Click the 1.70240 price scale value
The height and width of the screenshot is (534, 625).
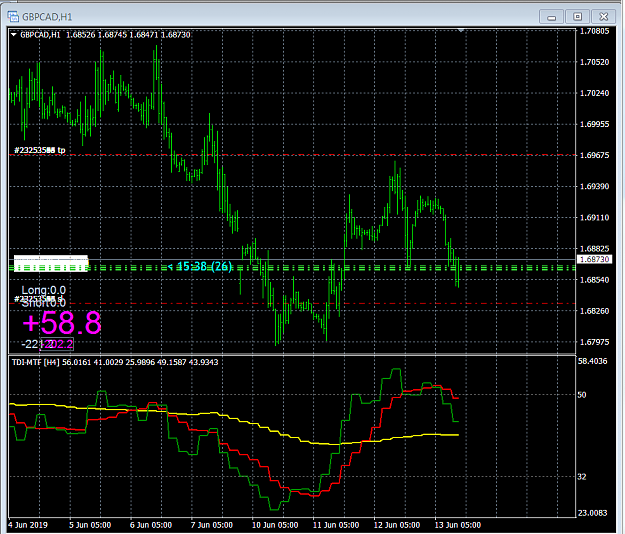(594, 93)
